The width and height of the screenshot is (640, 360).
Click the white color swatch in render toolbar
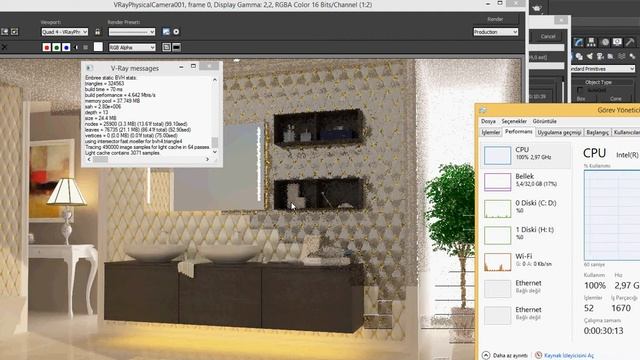[98, 47]
